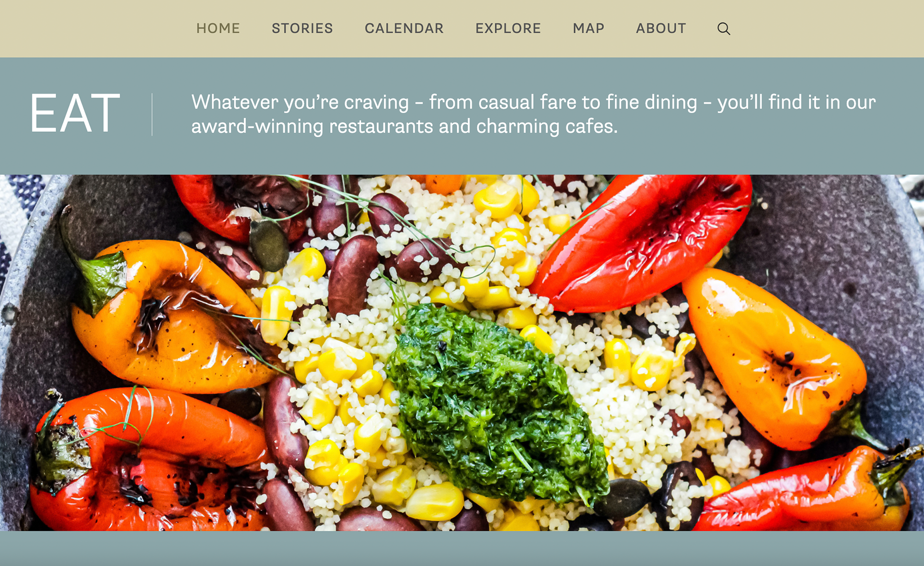Select CALENDAR in the navigation bar

[404, 28]
